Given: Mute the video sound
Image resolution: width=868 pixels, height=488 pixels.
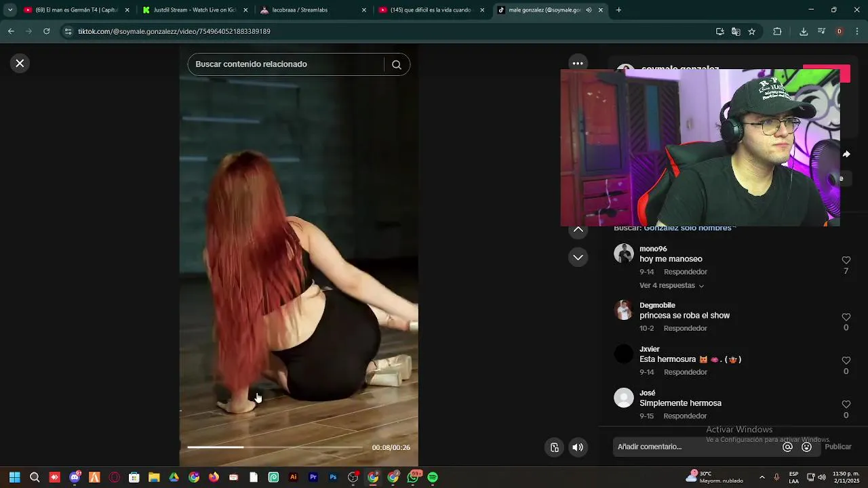Looking at the screenshot, I should pos(578,447).
